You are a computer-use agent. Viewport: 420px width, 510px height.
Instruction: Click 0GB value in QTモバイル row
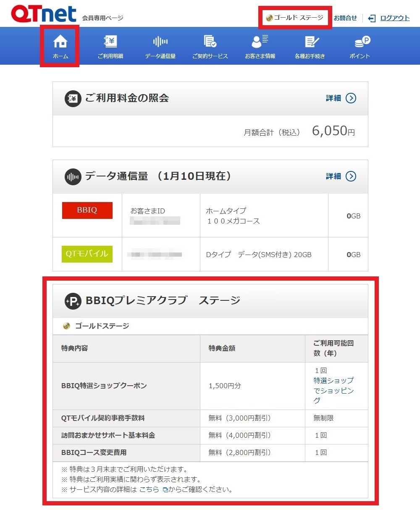click(354, 255)
